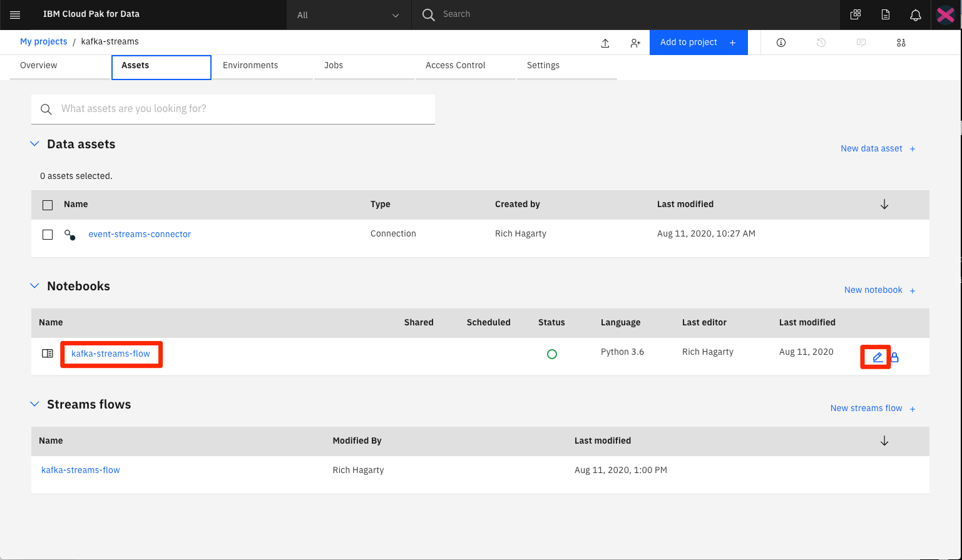The height and width of the screenshot is (560, 962).
Task: Click the Type column header
Action: (x=381, y=205)
